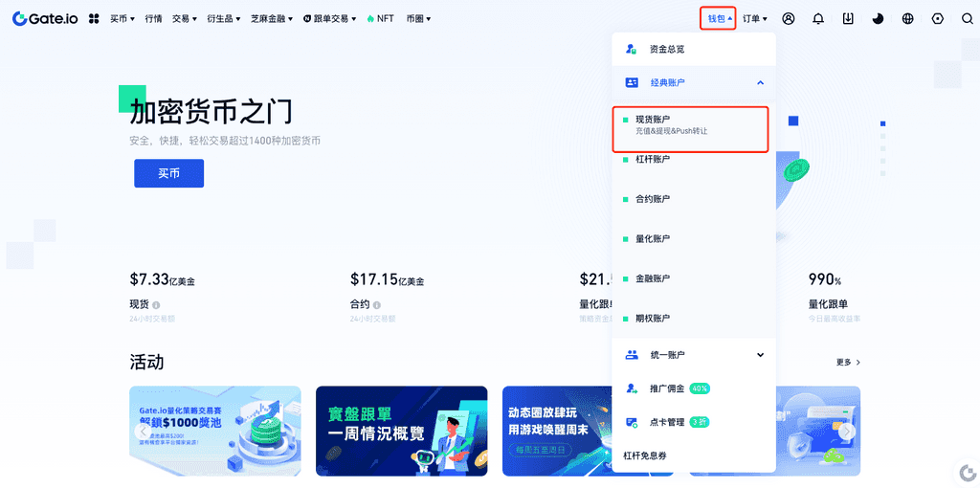The image size is (980, 488).
Task: Click the app download icon
Action: (x=848, y=18)
